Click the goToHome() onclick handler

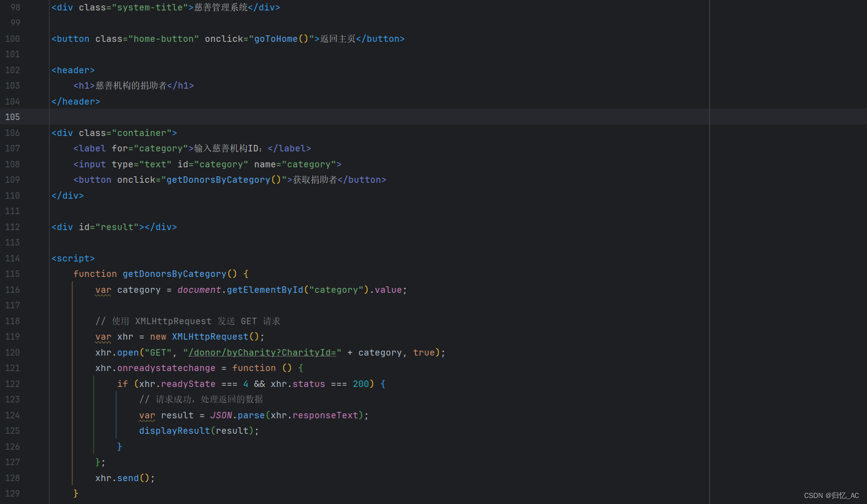click(282, 39)
